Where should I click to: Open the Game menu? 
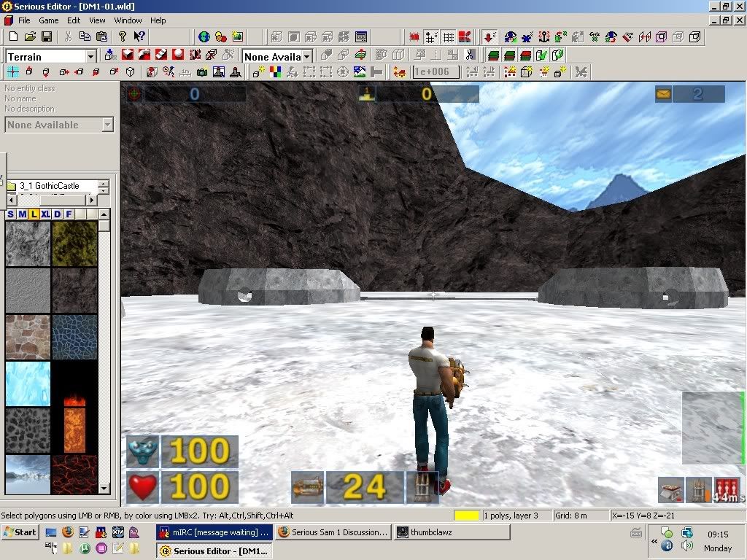point(49,20)
